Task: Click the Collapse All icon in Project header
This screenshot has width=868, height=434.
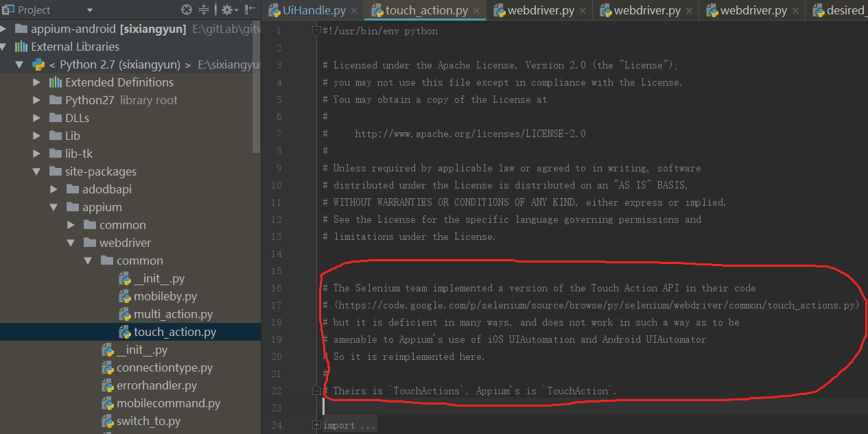Action: click(204, 10)
